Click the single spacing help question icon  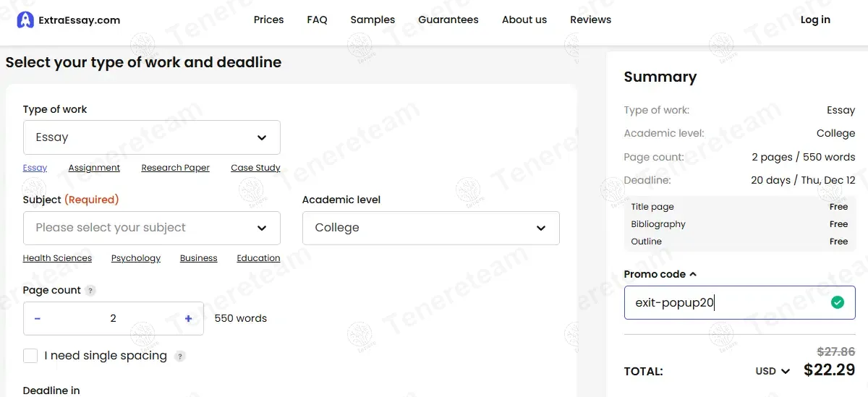[x=180, y=356]
